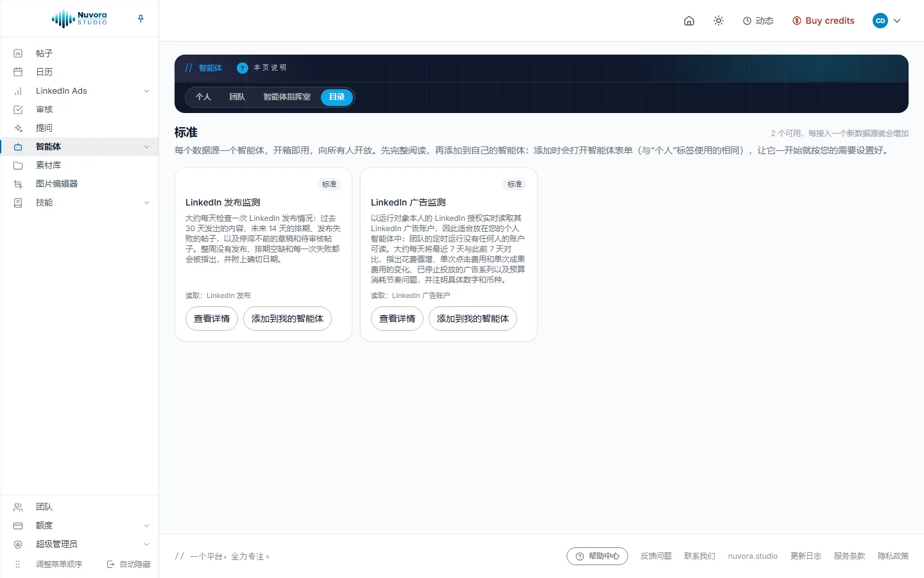The height and width of the screenshot is (578, 924).
Task: Switch to the 团队 tab in the header
Action: coord(237,97)
